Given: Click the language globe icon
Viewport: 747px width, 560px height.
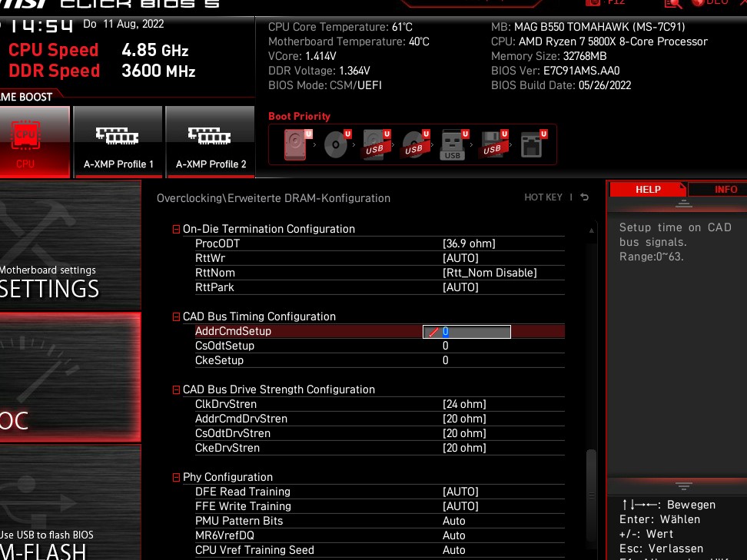Looking at the screenshot, I should 698,3.
